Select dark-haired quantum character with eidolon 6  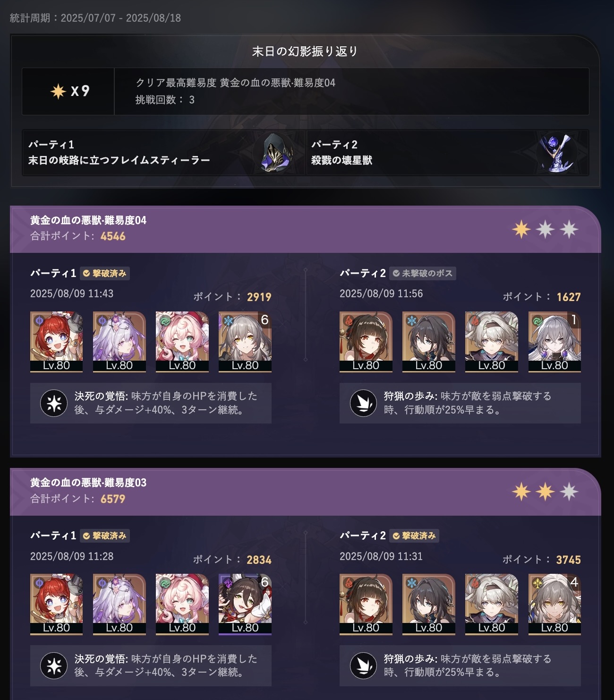245,604
